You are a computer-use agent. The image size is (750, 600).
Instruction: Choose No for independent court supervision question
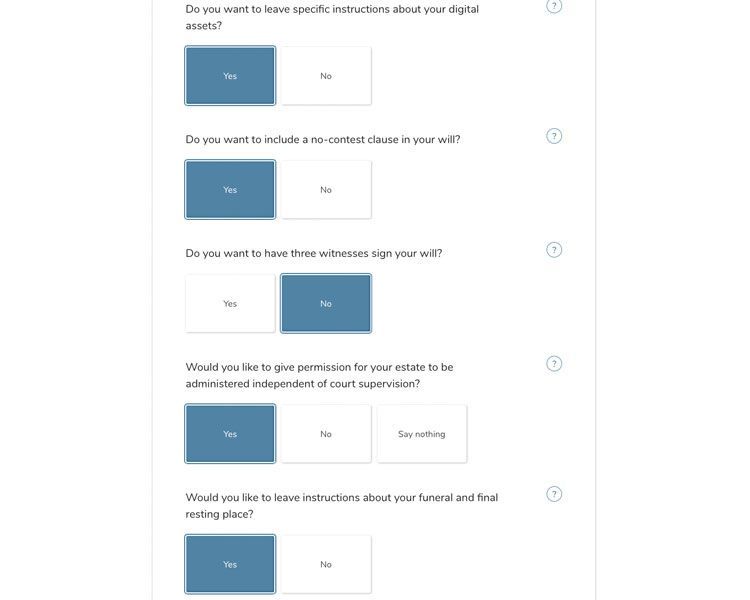click(x=326, y=434)
